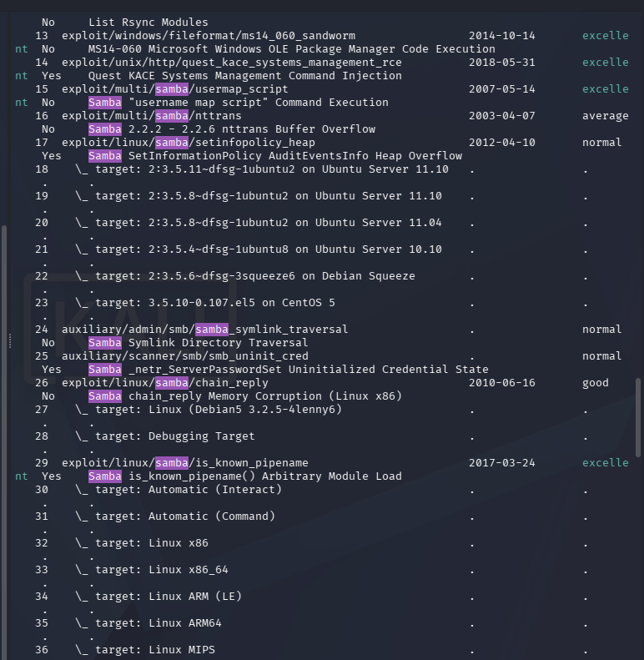Click target row 18 Ubuntu Server 11.10
The width and height of the screenshot is (644, 660).
pos(262,169)
